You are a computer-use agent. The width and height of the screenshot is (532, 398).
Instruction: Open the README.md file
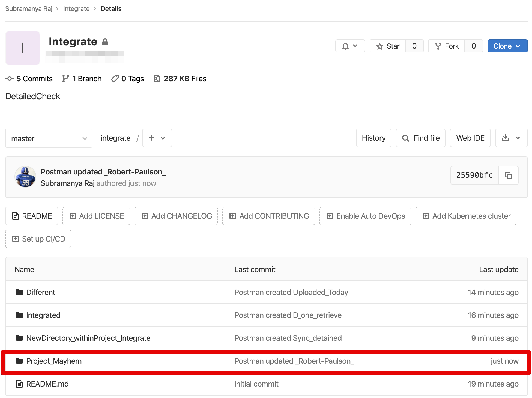47,384
